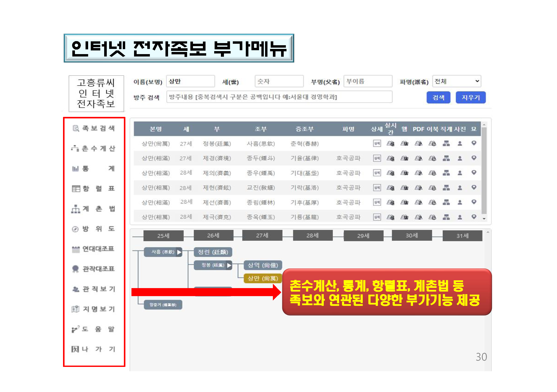Select 상만 (尙萬) highlighted tree node
557x392 pixels.
click(263, 278)
